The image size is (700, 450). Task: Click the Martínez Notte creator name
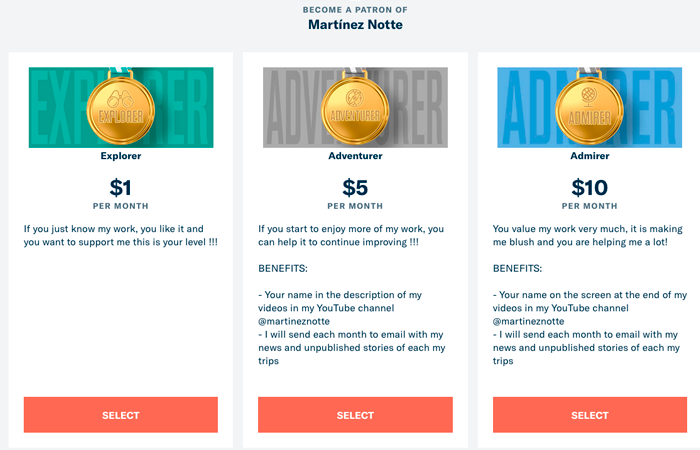(x=355, y=25)
